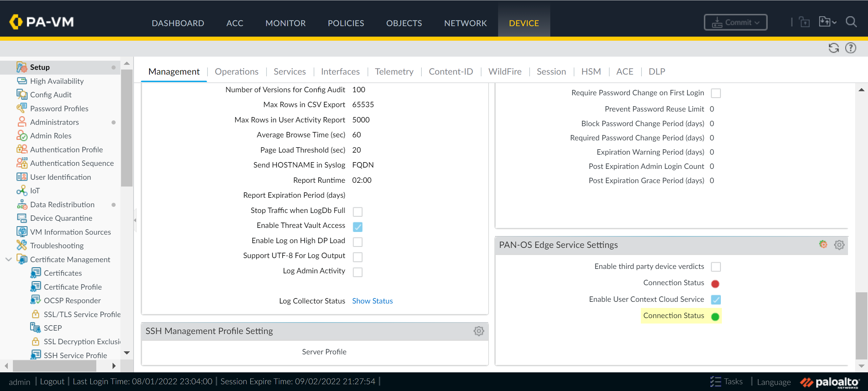Open the help question mark icon

(x=851, y=48)
